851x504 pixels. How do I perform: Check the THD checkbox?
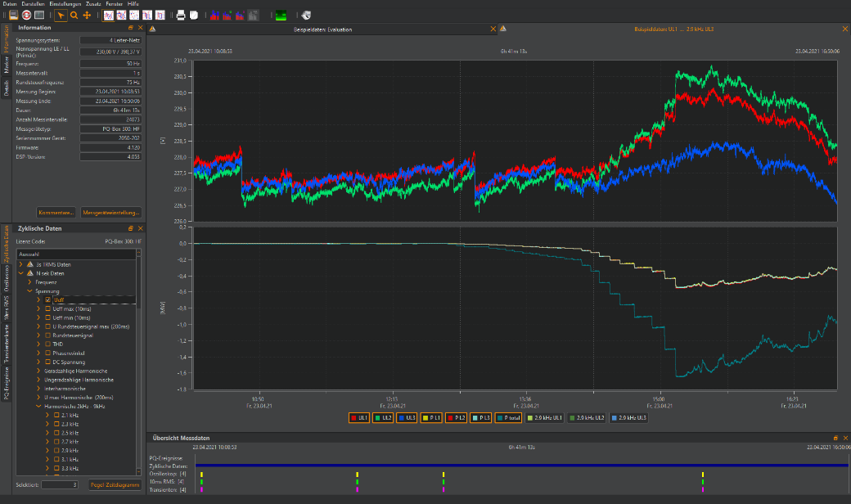click(47, 344)
